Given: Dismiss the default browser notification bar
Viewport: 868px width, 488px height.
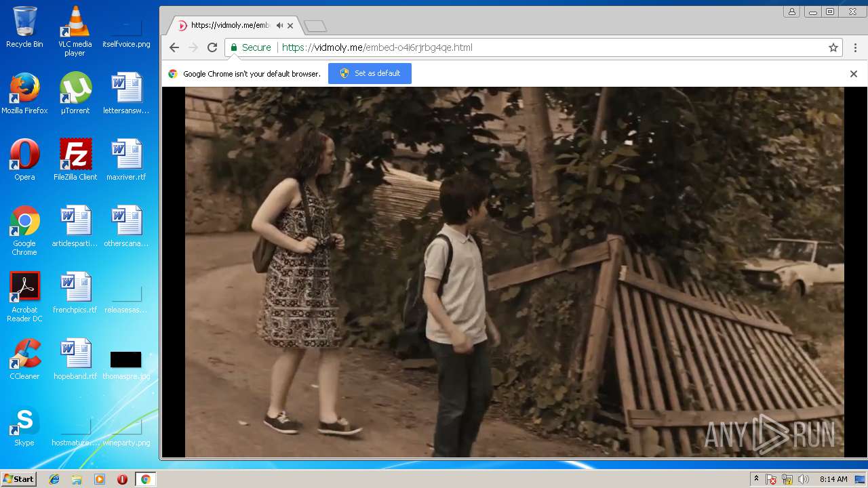Looking at the screenshot, I should point(853,74).
